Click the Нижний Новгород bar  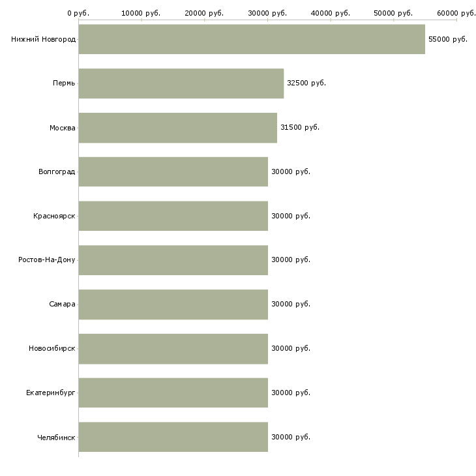[x=252, y=39]
